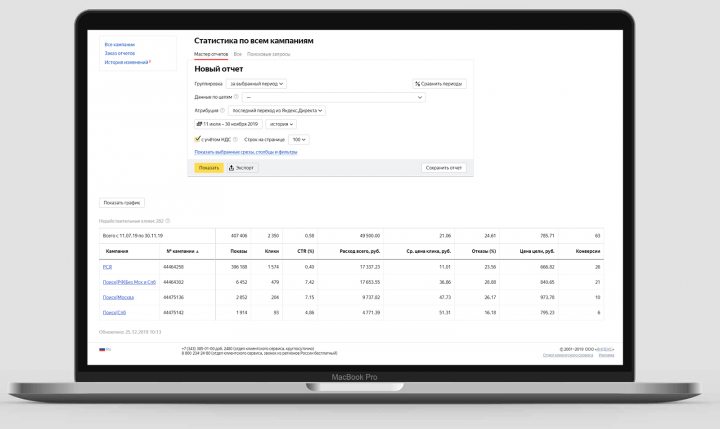720x429 pixels.
Task: Click the Экспорт button
Action: coord(242,168)
